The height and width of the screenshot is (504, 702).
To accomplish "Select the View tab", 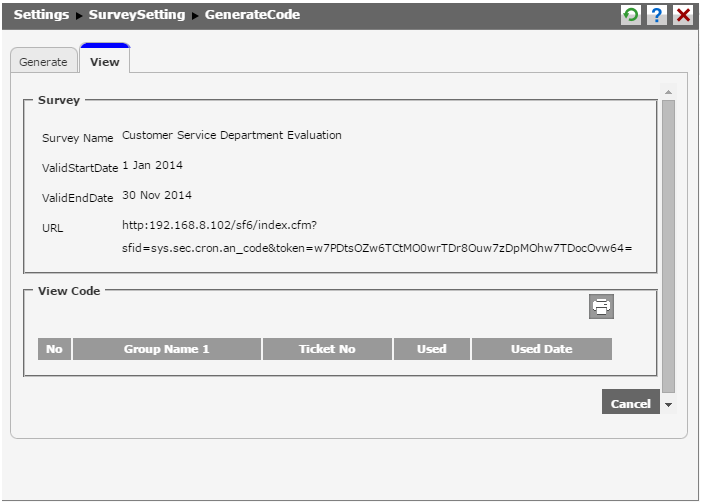I will 104,62.
